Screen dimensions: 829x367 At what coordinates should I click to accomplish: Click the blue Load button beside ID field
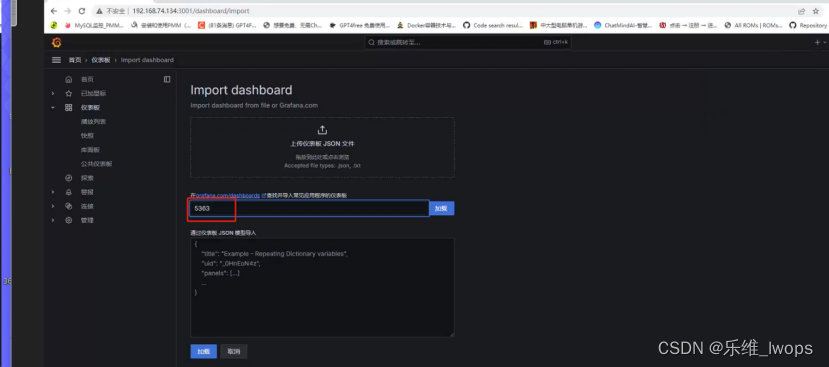[x=441, y=208]
